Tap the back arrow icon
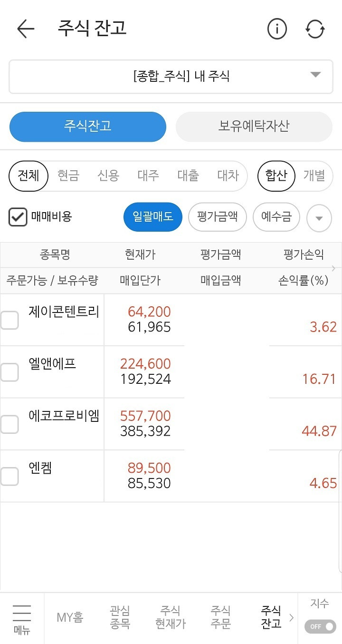Screen dimensions: 342x644 coord(26,29)
